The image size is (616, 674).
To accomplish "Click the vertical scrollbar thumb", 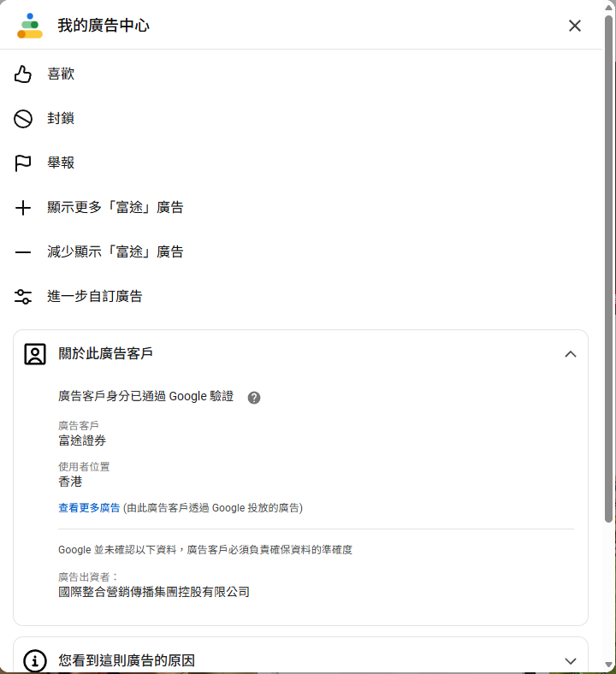I will point(608,269).
